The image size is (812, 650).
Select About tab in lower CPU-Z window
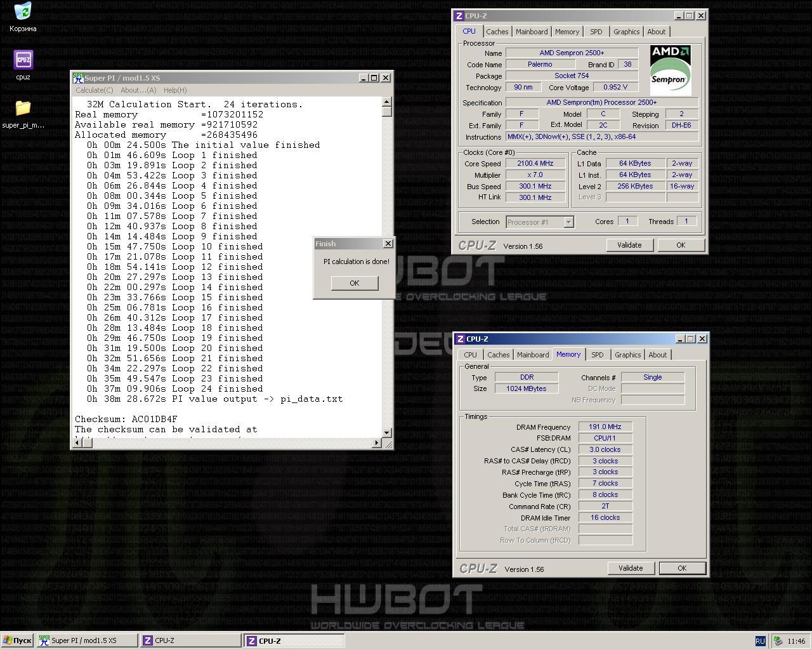tap(658, 355)
